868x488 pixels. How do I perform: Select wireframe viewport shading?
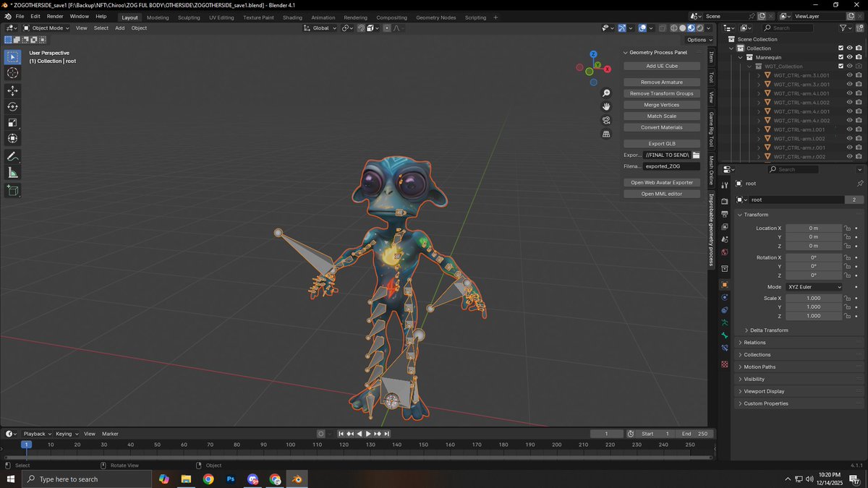pyautogui.click(x=673, y=28)
